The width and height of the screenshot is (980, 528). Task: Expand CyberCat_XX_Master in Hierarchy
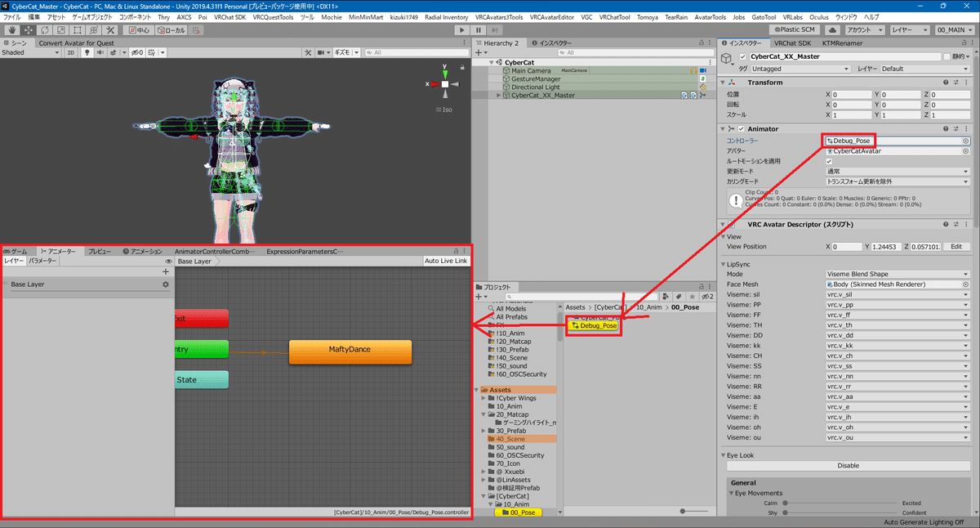pyautogui.click(x=500, y=95)
